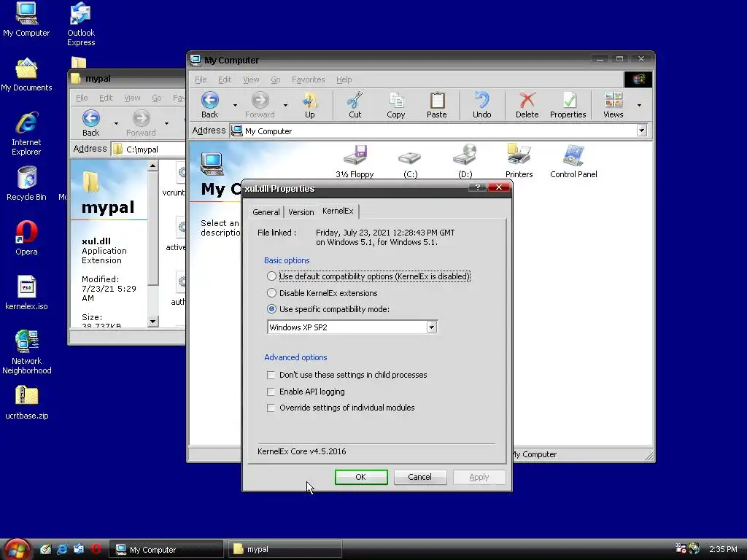Viewport: 747px width, 560px height.
Task: Select Use default compatibility options radio
Action: (271, 276)
